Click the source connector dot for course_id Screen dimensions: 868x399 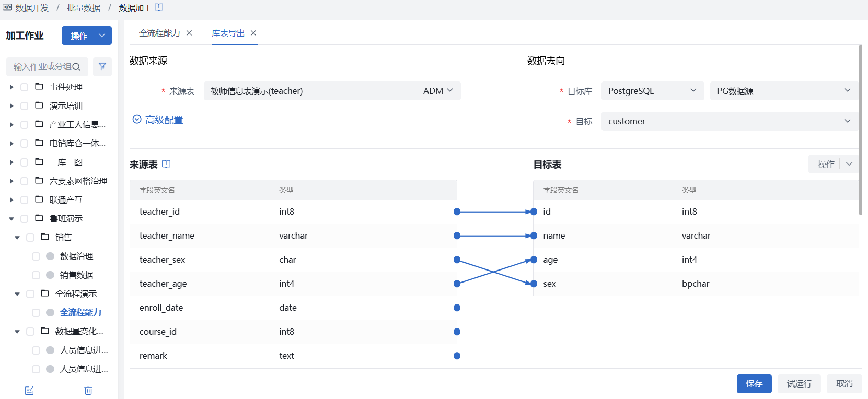pyautogui.click(x=457, y=332)
